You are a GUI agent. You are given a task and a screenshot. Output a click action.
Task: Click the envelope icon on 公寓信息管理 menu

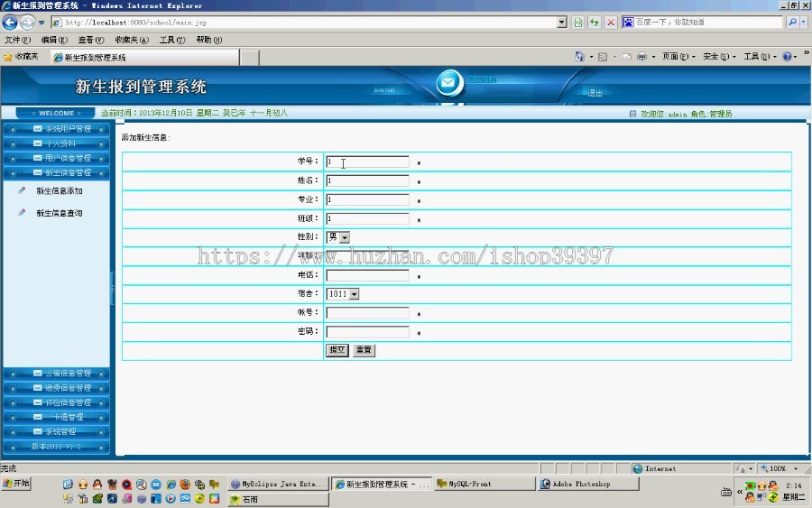pos(37,373)
